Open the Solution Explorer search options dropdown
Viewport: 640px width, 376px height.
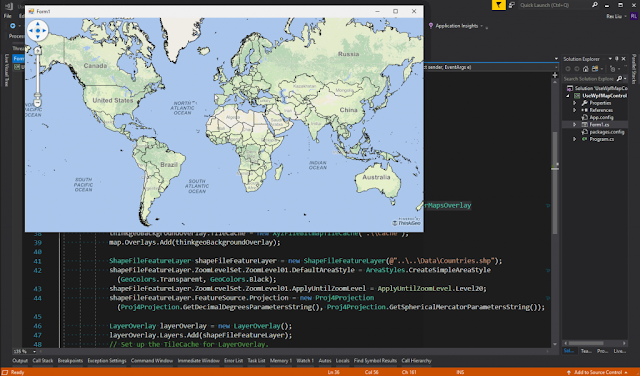(625, 79)
